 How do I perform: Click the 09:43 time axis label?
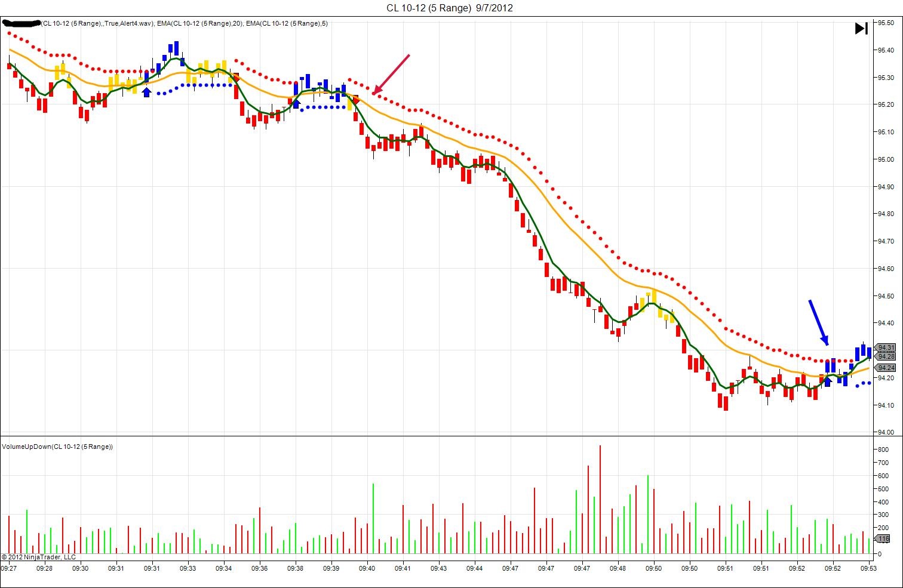click(x=439, y=569)
